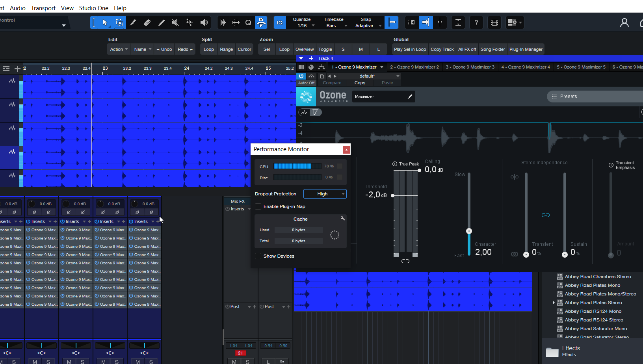The height and width of the screenshot is (364, 643).
Task: Select the Bend tool
Action: pos(190,22)
